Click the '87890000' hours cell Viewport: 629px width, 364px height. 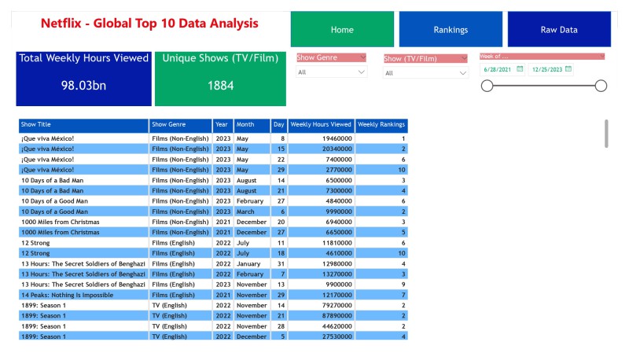click(x=337, y=316)
